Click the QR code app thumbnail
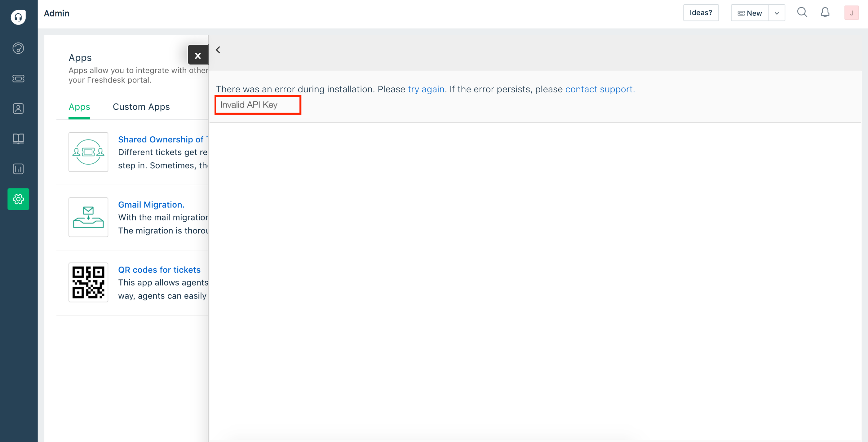 (88, 282)
